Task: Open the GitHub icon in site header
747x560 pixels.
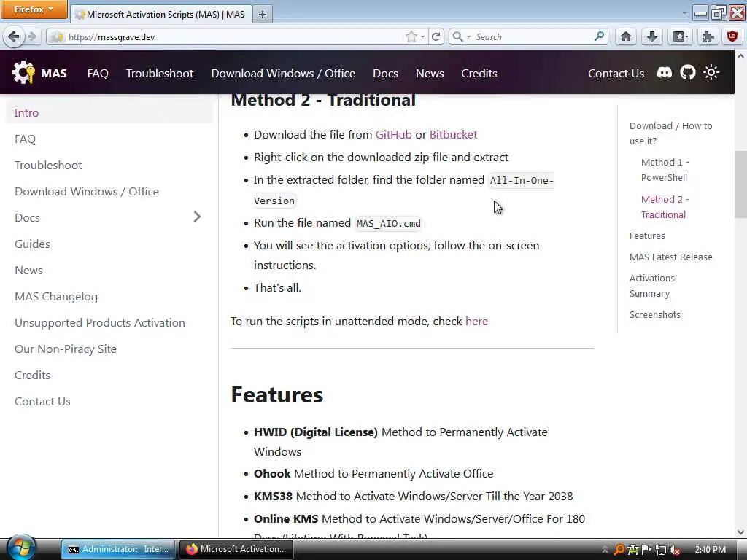Action: (687, 73)
